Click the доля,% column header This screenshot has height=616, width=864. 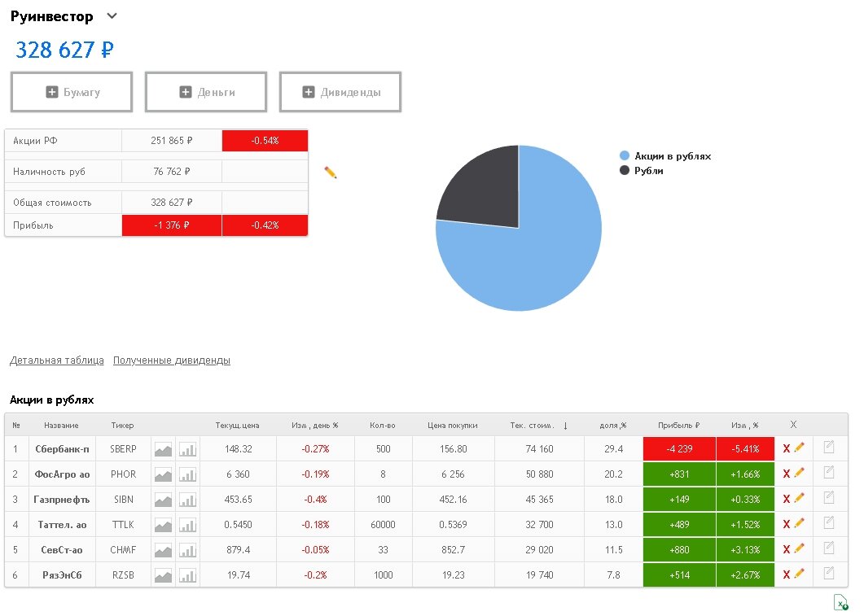pyautogui.click(x=612, y=426)
